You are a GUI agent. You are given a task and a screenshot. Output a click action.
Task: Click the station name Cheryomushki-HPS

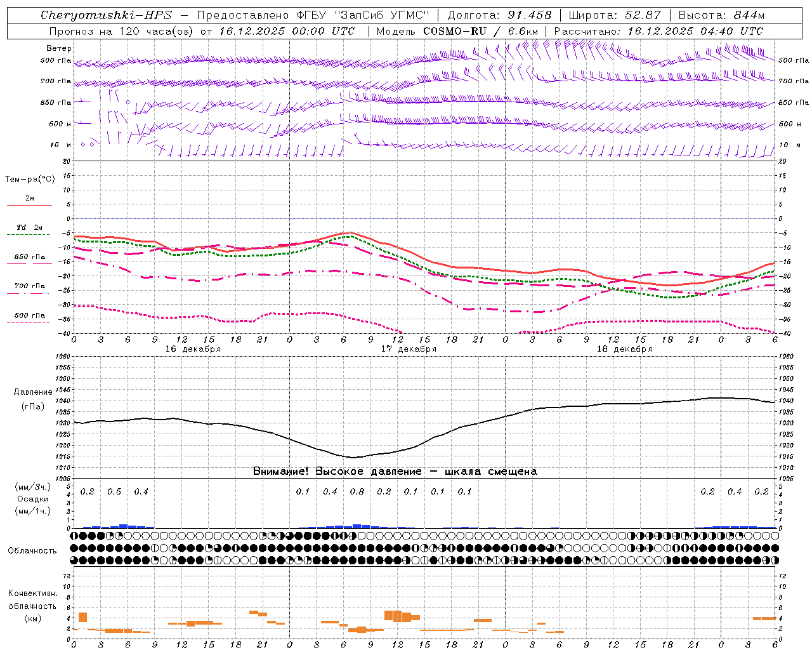(107, 15)
